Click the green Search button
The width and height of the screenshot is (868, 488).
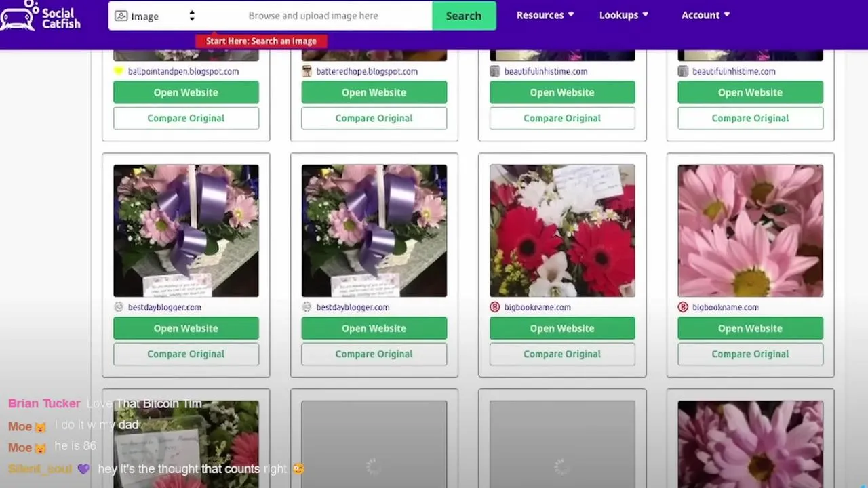(464, 16)
